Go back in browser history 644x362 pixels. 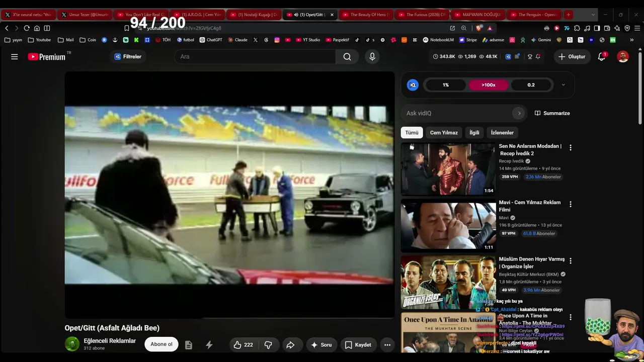click(x=7, y=28)
